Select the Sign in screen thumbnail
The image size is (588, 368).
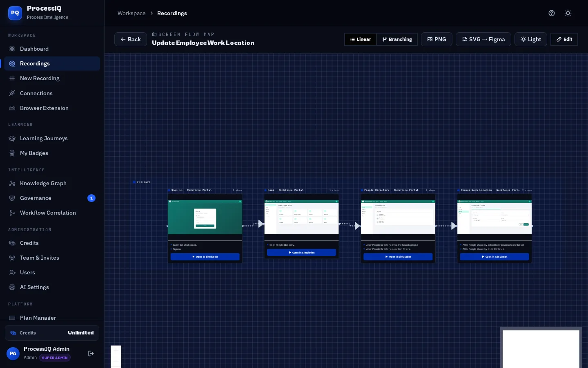pos(205,217)
